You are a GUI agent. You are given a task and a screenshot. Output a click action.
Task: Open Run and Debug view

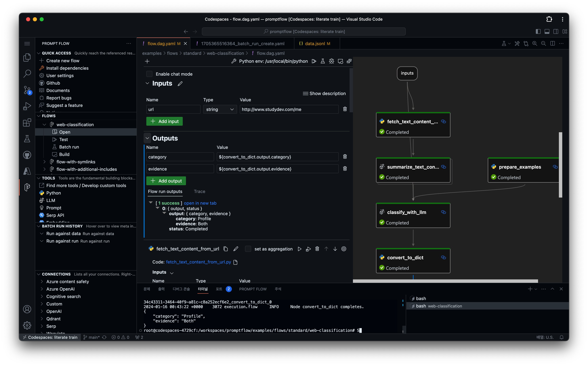click(27, 106)
